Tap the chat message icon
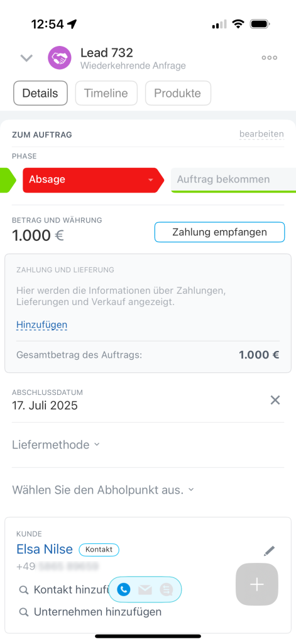The image size is (296, 644). click(x=167, y=590)
